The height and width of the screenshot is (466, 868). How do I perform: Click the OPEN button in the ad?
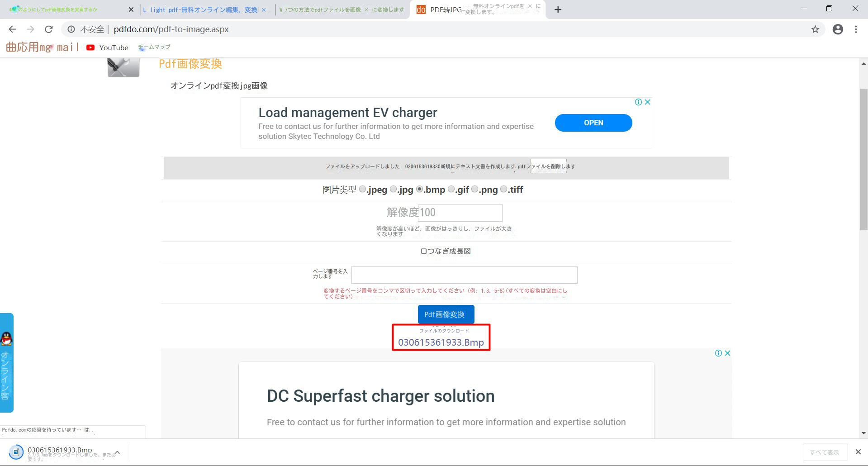(x=593, y=123)
